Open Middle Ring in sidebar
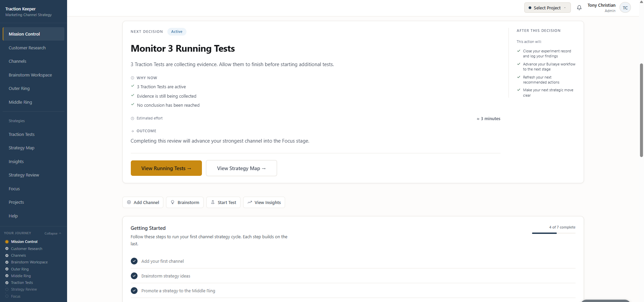The image size is (644, 302). coord(34,102)
